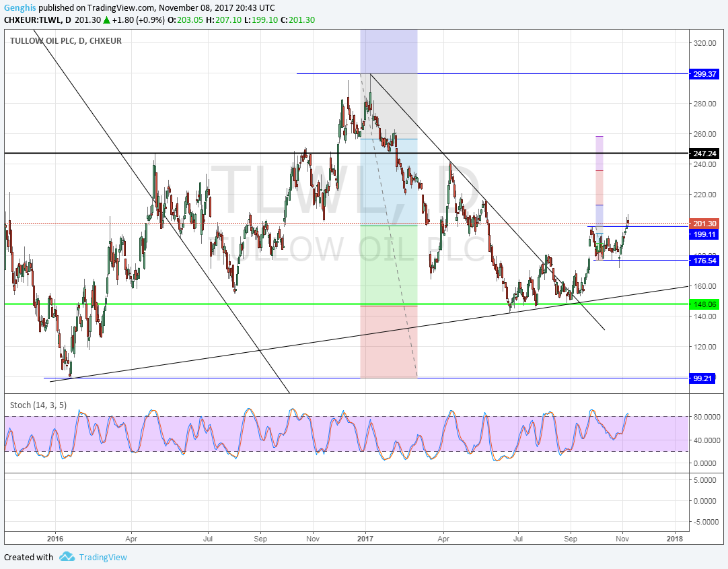This screenshot has height=569, width=728.
Task: Click the C:201.30 close value in header
Action: [x=297, y=20]
